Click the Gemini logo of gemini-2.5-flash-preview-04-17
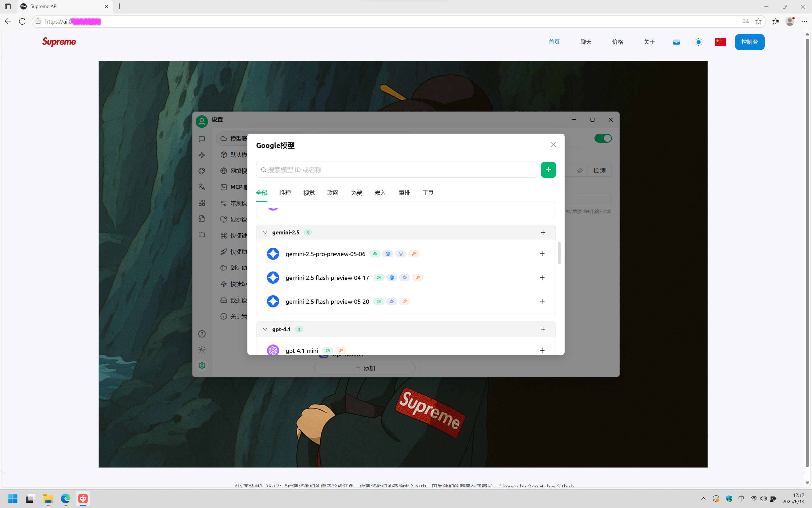Viewport: 812px width, 508px height. click(273, 278)
